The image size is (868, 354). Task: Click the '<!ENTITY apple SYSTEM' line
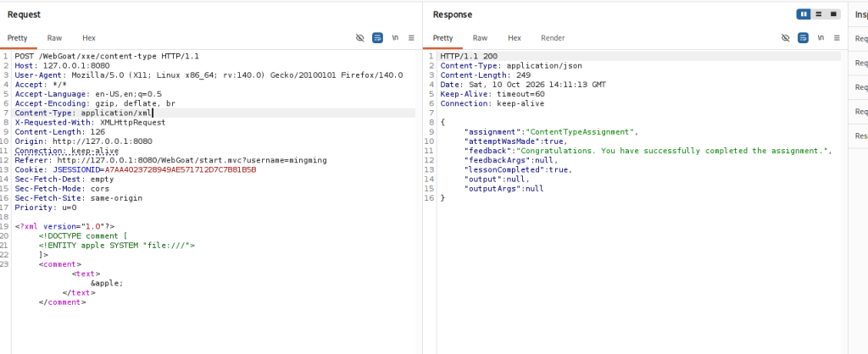click(x=117, y=245)
